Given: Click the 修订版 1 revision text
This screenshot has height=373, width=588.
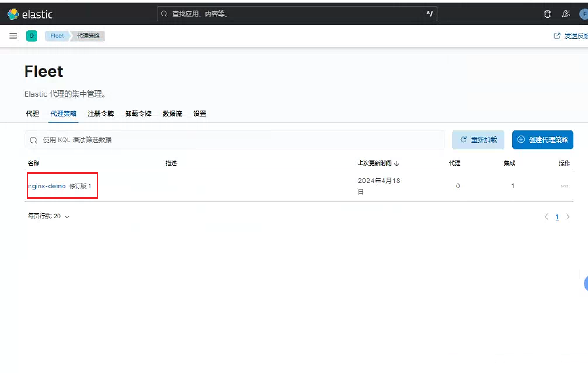Looking at the screenshot, I should [x=80, y=186].
